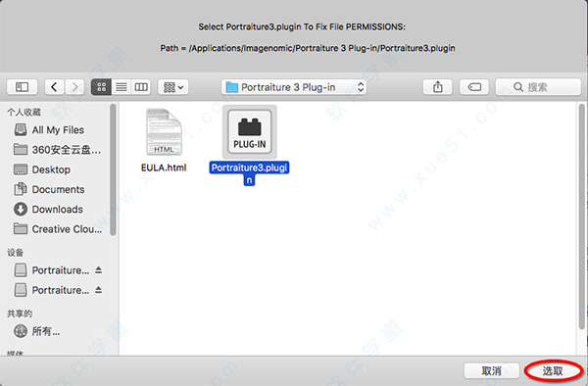This screenshot has width=588, height=386.
Task: Click the Creative Cloud folder icon
Action: [21, 228]
